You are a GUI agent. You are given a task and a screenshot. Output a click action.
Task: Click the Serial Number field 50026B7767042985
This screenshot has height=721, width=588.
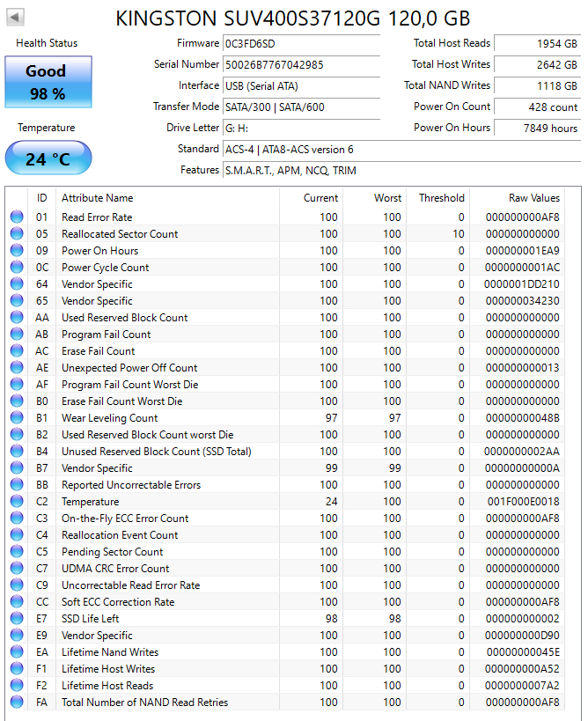301,65
